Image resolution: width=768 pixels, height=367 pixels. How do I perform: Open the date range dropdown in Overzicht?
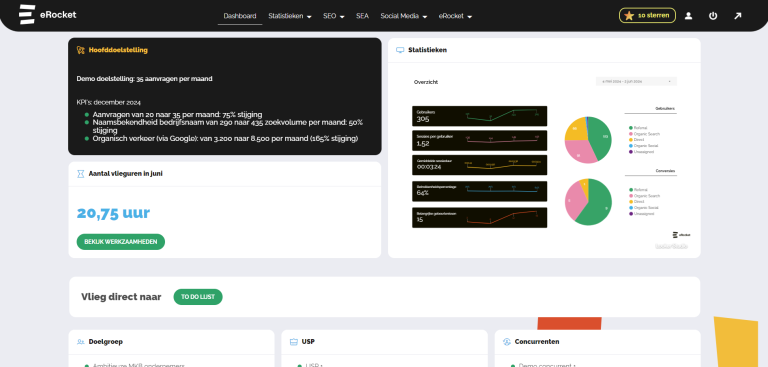pyautogui.click(x=636, y=81)
